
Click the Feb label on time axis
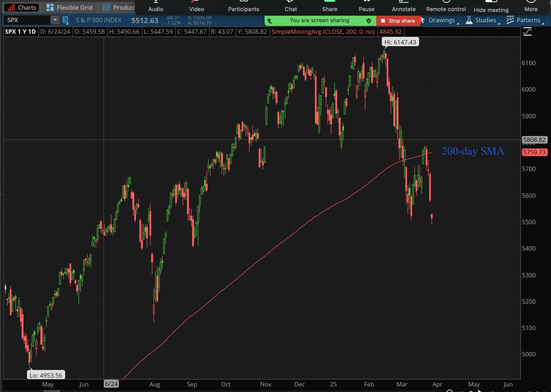click(x=369, y=384)
